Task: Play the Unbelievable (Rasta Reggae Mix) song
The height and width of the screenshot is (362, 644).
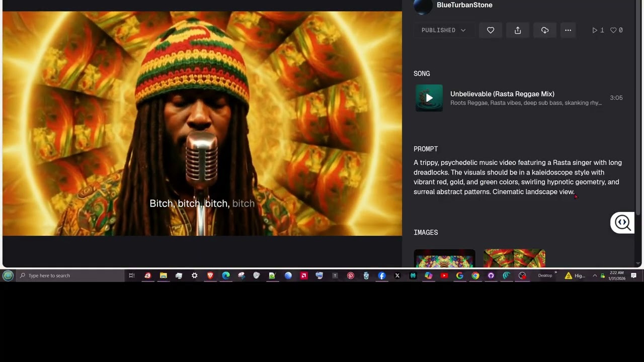Action: point(429,98)
